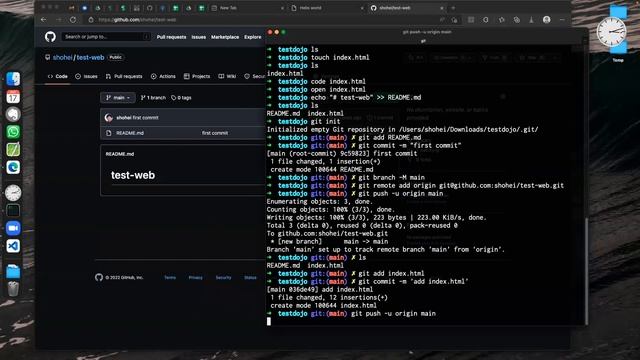This screenshot has width=640, height=360.
Task: Open the repository Pull requests tab
Action: click(x=124, y=76)
